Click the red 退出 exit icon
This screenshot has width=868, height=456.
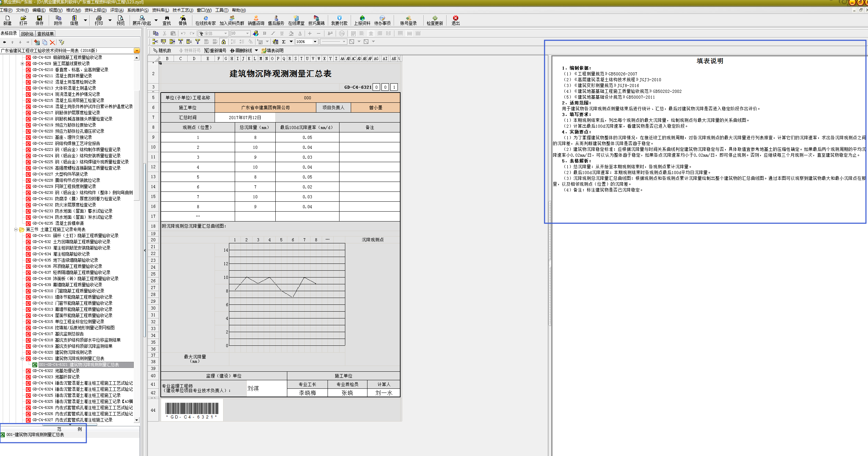point(455,20)
